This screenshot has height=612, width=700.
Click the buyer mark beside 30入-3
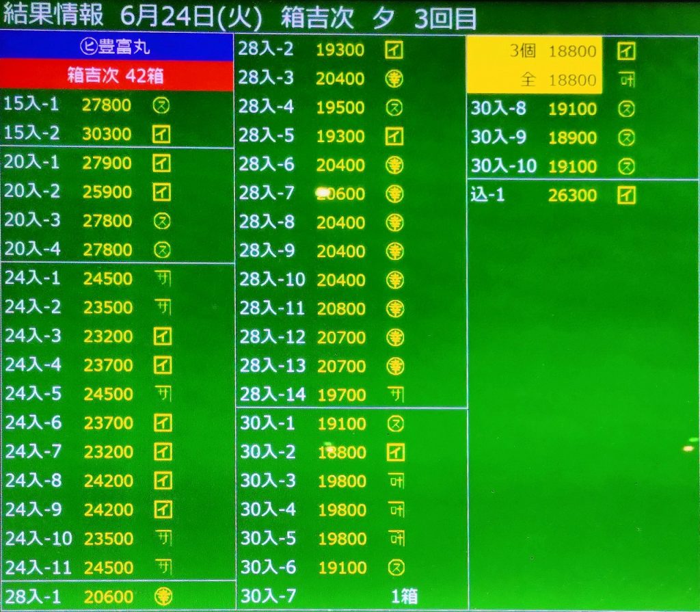coord(395,481)
